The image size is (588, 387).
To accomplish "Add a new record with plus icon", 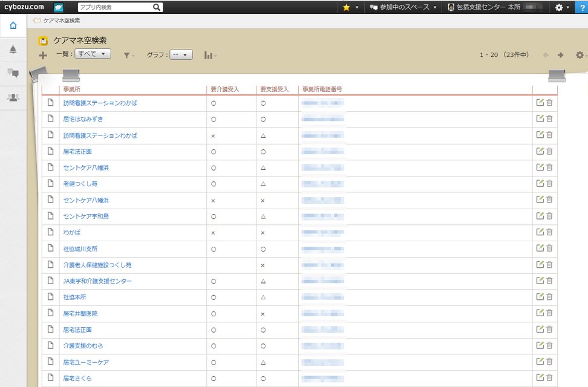I will 43,56.
